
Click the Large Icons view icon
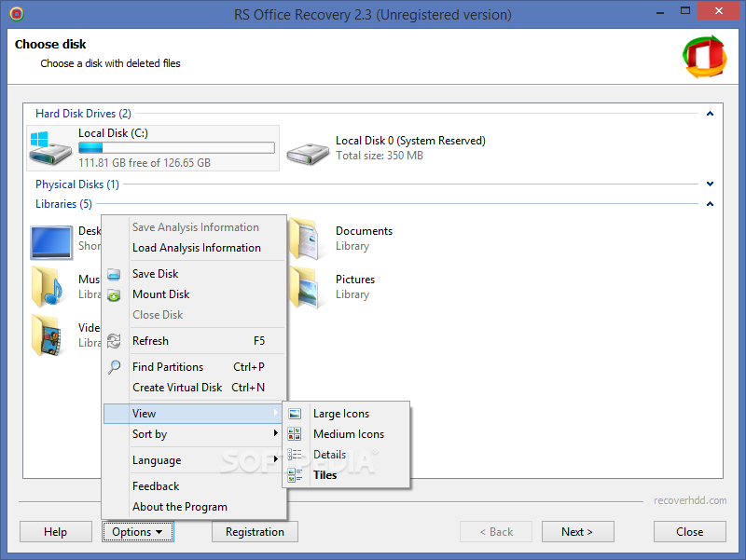295,414
